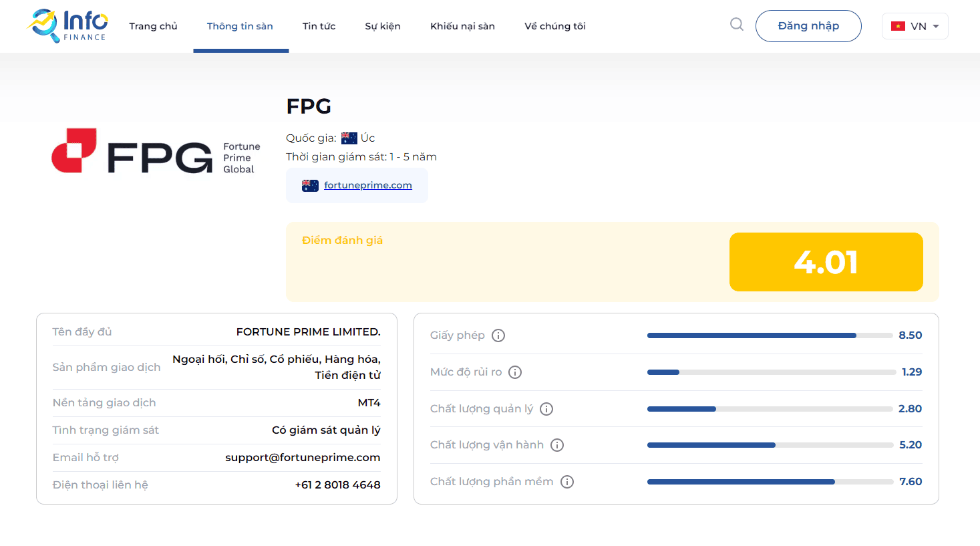Expand the VN language dropdown

915,26
